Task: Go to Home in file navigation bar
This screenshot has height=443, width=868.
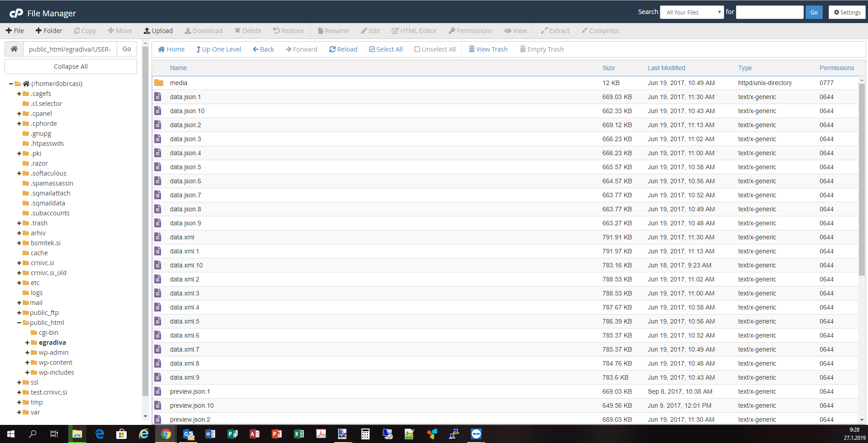Action: tap(171, 49)
